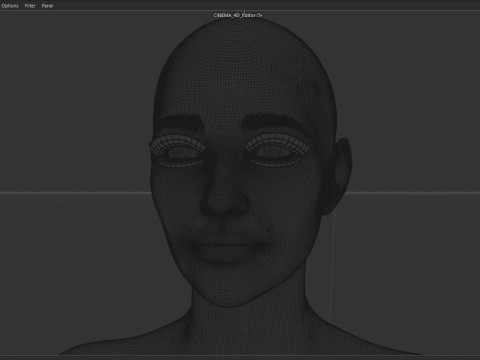Open the Options menu
The height and width of the screenshot is (360, 480).
(10, 6)
